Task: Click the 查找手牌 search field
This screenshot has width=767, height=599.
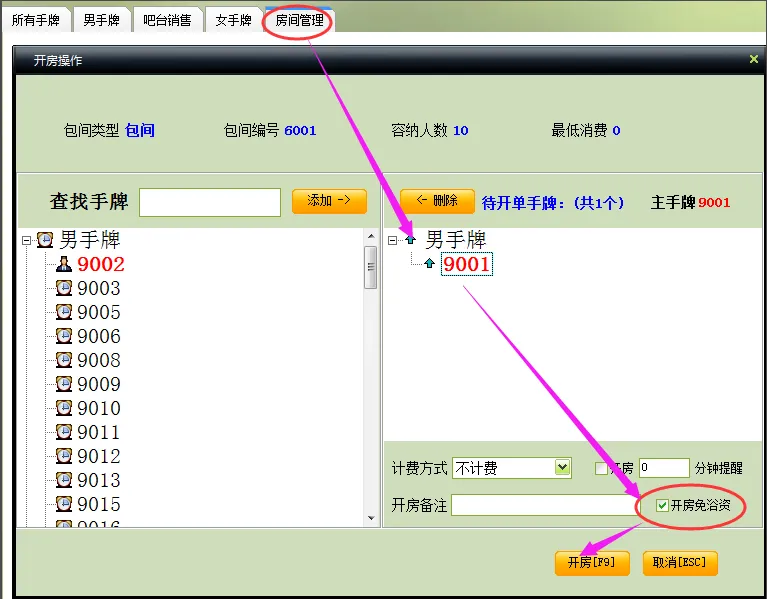Action: click(210, 202)
